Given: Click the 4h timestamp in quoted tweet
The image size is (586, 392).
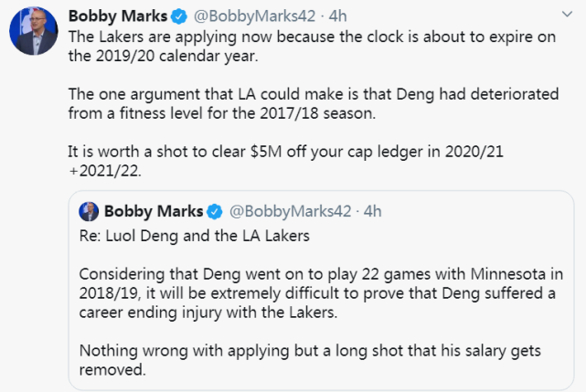Looking at the screenshot, I should click(373, 211).
